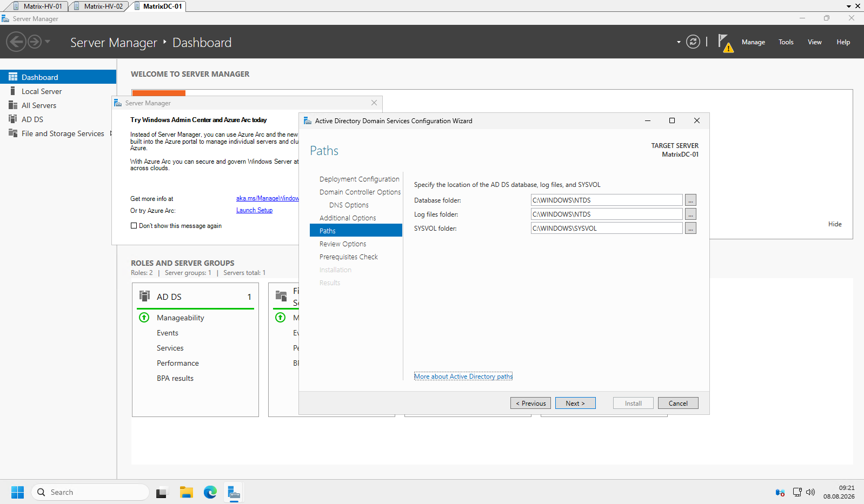
Task: Click Server Manager icon in taskbar
Action: click(x=234, y=492)
